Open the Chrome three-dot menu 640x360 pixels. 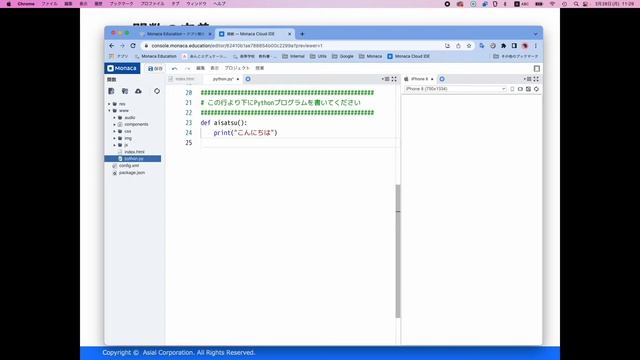pyautogui.click(x=536, y=46)
